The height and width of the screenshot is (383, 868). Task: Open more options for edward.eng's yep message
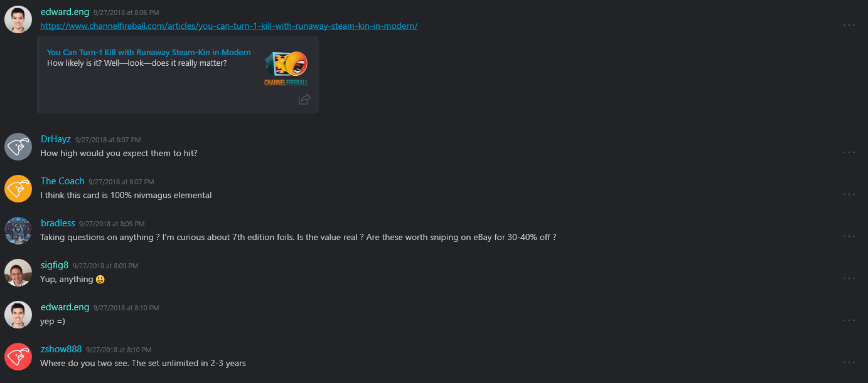click(x=849, y=320)
